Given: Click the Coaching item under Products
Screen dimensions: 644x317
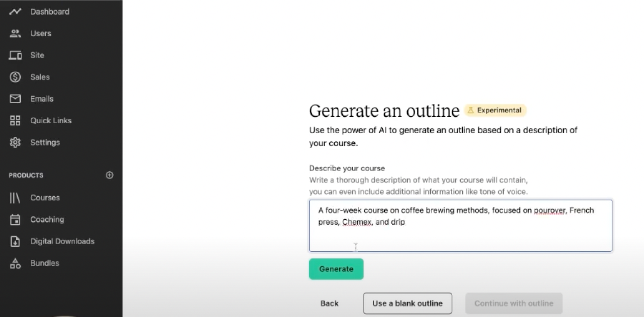Looking at the screenshot, I should (47, 219).
